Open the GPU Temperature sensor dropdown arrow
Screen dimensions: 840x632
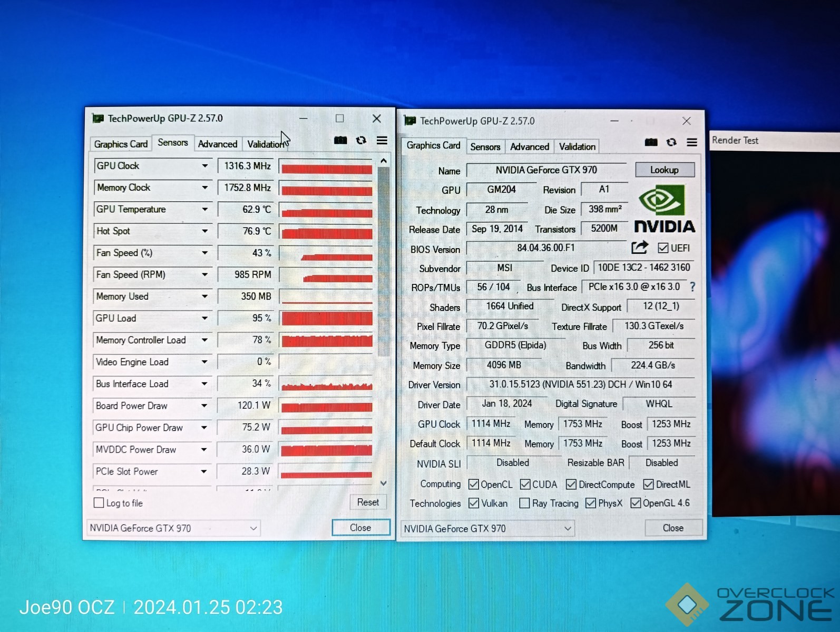(x=204, y=210)
